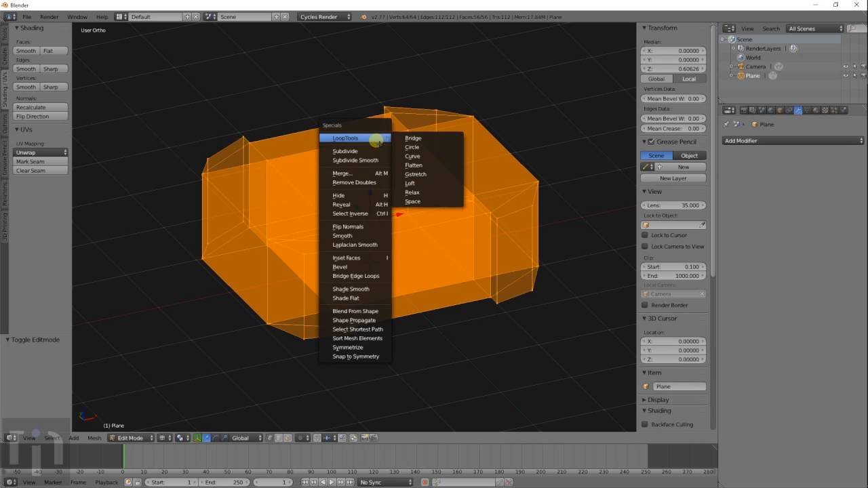Open the Global orientation dropdown in header

[x=245, y=438]
